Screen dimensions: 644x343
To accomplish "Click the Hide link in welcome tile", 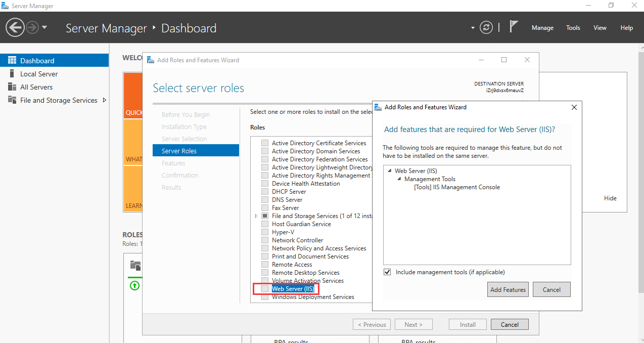I will pyautogui.click(x=610, y=198).
